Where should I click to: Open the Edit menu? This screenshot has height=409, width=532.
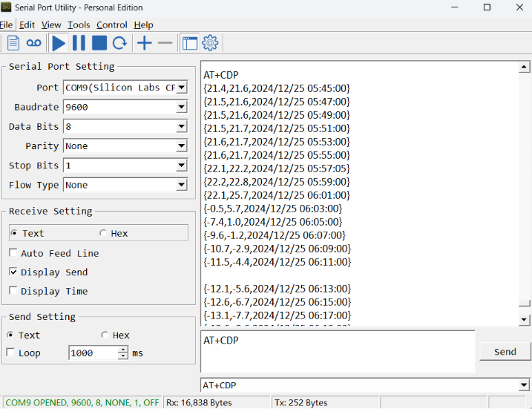(27, 24)
